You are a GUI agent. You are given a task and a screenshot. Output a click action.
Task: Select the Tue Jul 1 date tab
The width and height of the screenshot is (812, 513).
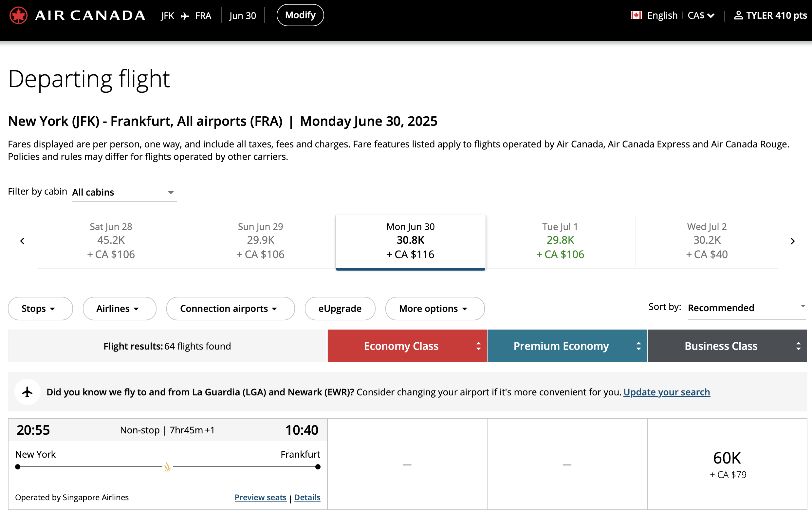pyautogui.click(x=560, y=241)
